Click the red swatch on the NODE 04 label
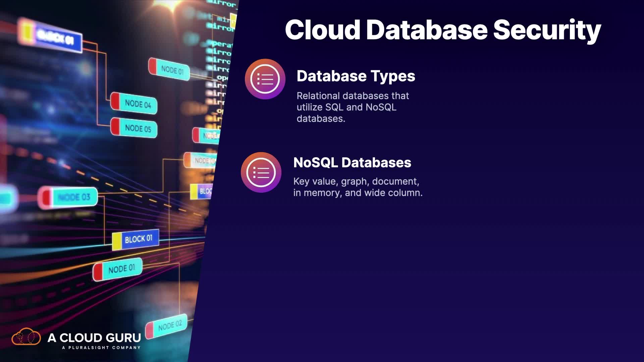 [x=115, y=101]
